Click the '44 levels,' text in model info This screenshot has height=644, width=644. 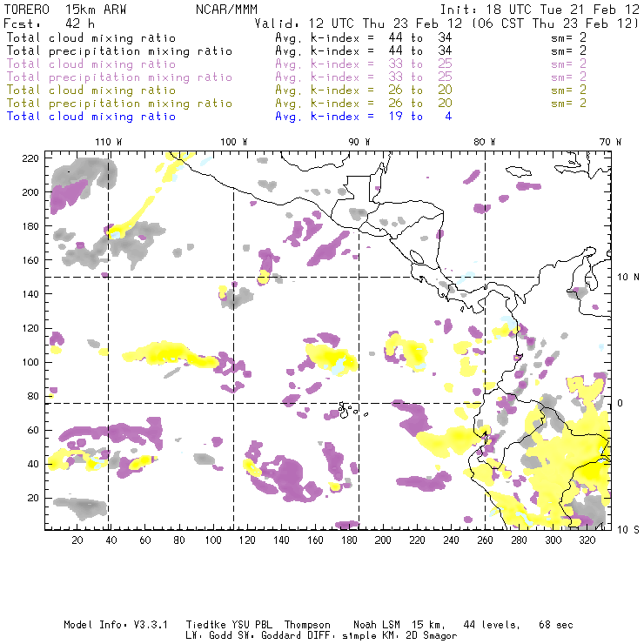click(492, 625)
